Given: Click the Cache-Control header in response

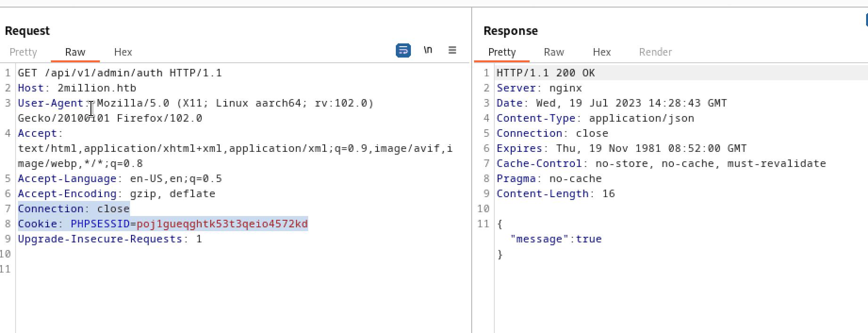Looking at the screenshot, I should click(539, 163).
